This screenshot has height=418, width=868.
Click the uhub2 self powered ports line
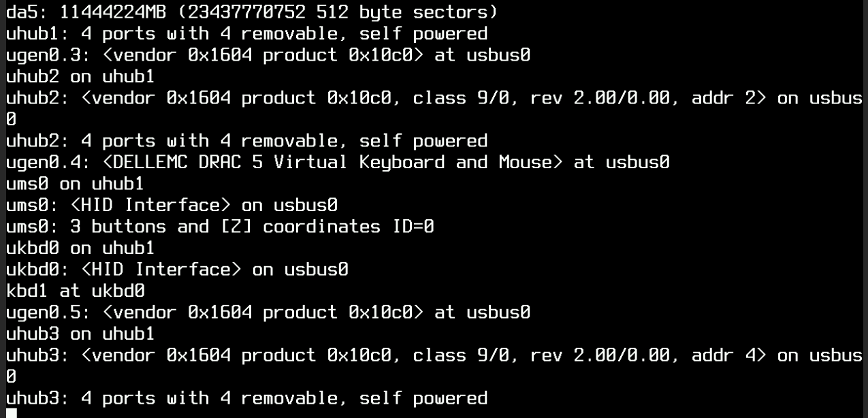tap(246, 141)
